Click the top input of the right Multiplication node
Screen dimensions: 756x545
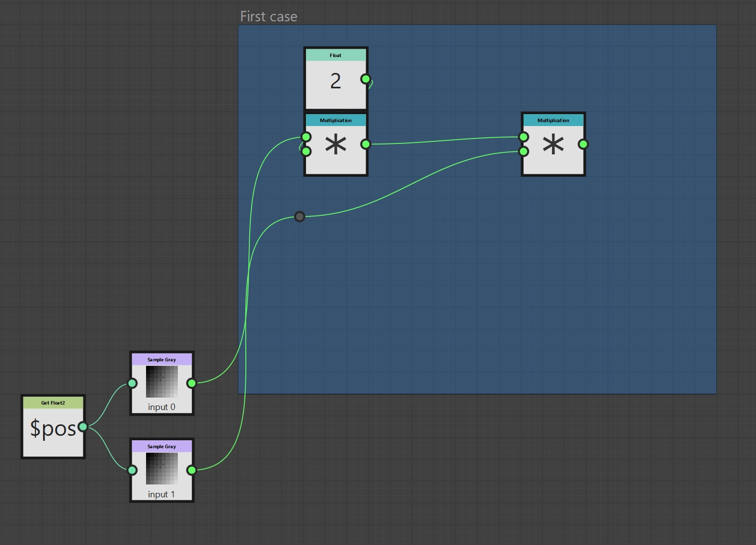tap(524, 137)
